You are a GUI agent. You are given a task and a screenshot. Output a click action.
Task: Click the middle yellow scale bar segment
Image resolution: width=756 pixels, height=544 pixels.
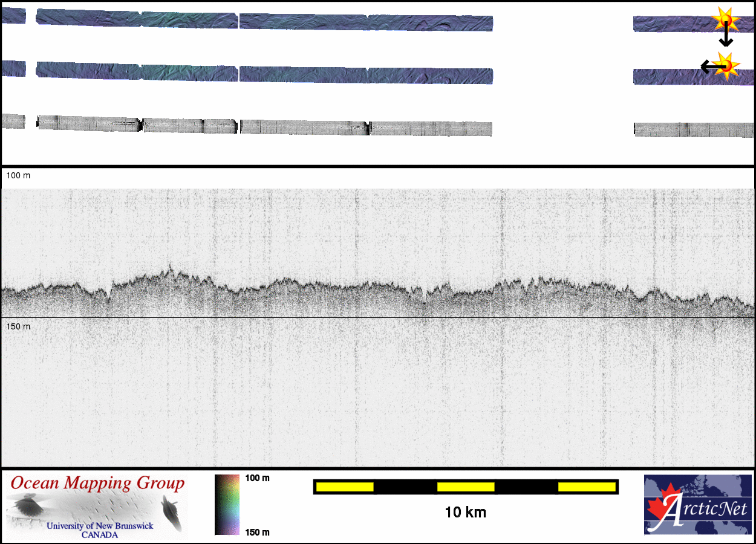coord(466,487)
